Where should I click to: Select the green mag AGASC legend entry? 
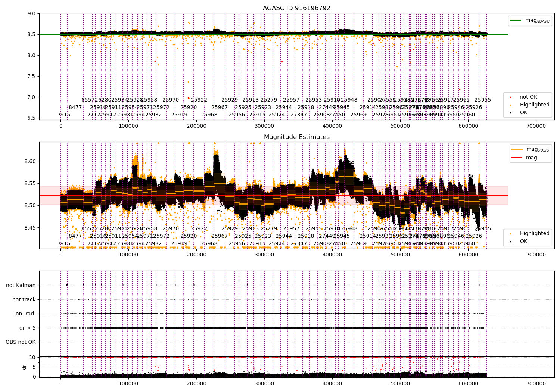coord(530,21)
